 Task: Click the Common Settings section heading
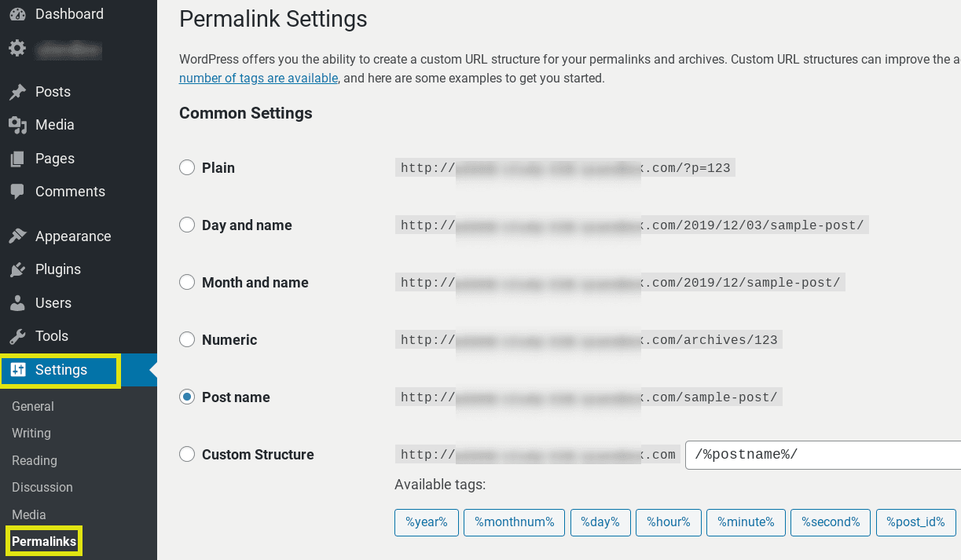(246, 113)
